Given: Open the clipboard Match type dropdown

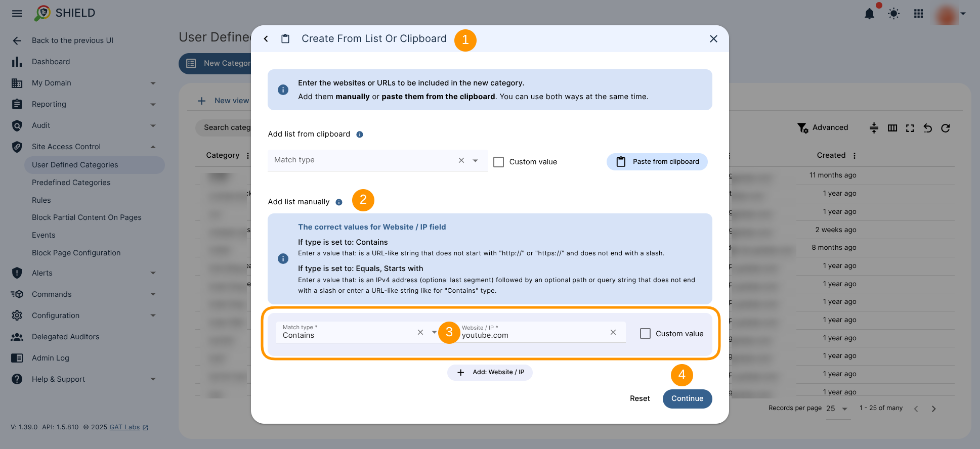Looking at the screenshot, I should (476, 161).
